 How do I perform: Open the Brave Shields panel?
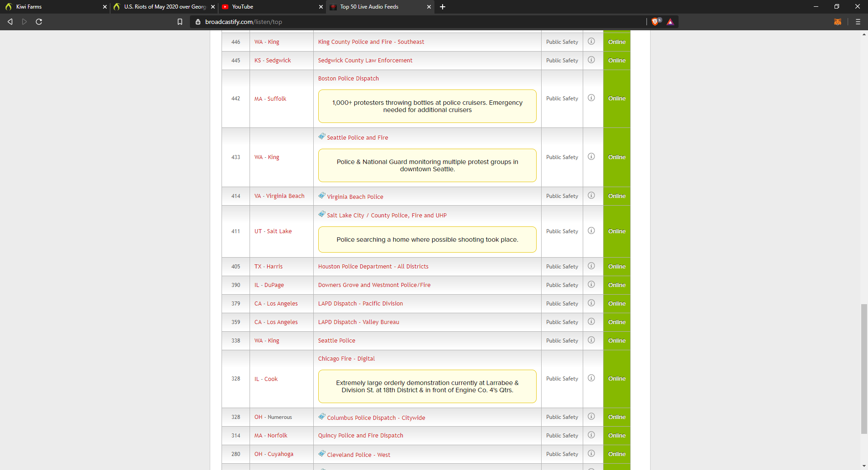tap(656, 21)
